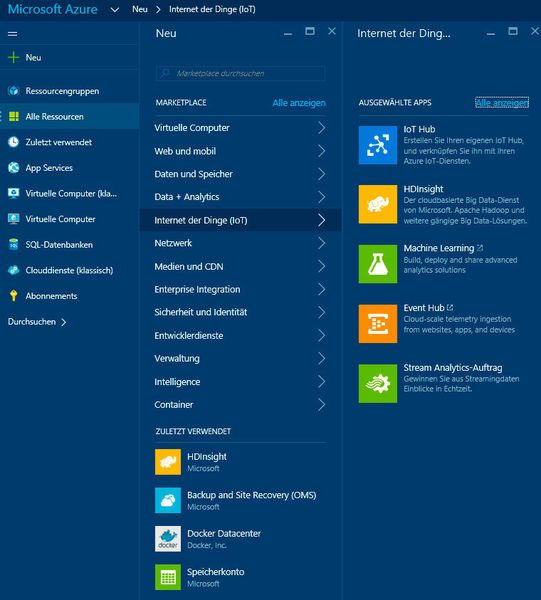Click magnifier icon in Marketplace search

(165, 73)
